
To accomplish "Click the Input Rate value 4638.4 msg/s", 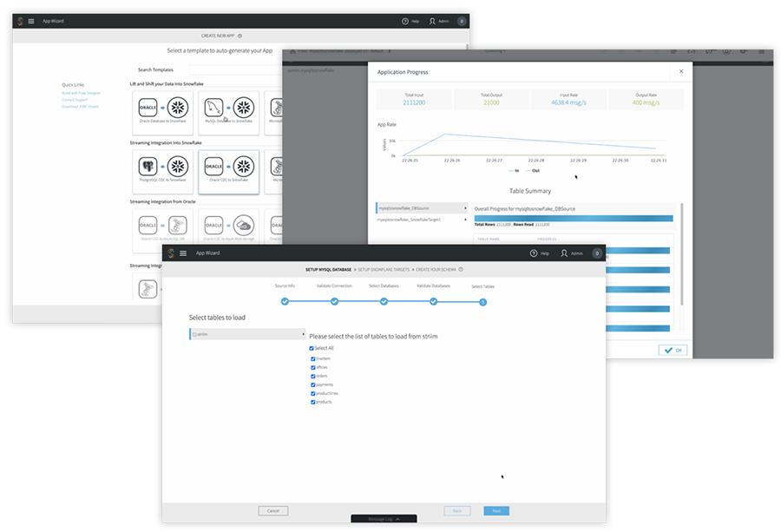I will click(568, 102).
